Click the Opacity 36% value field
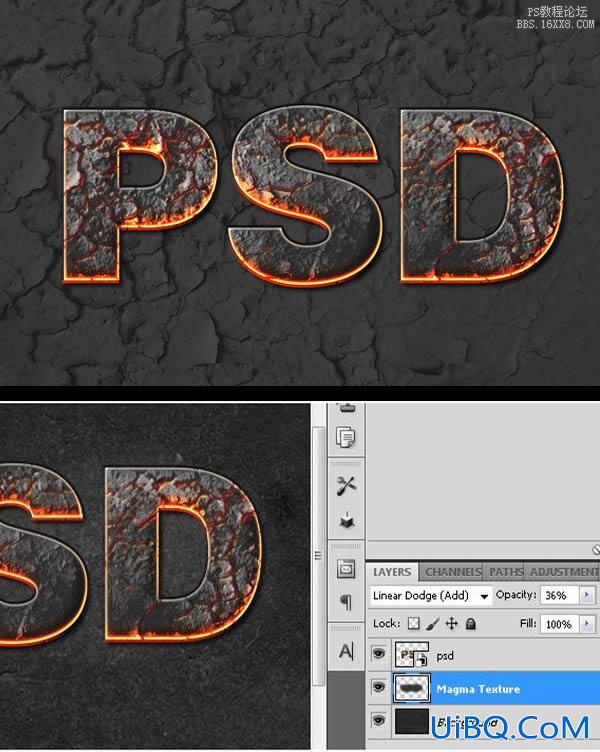Image resolution: width=600 pixels, height=752 pixels. coord(560,596)
